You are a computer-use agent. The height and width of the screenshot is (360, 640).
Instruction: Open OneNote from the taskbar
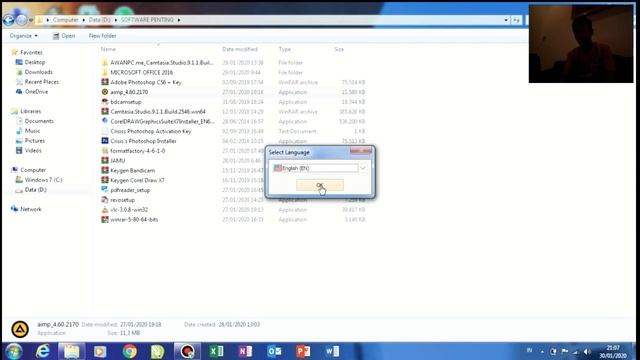coord(245,351)
